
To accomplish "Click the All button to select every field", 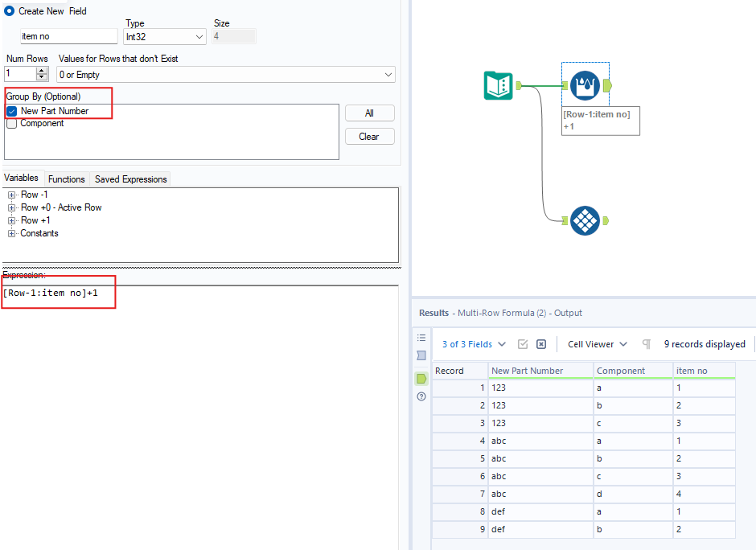I will coord(369,113).
